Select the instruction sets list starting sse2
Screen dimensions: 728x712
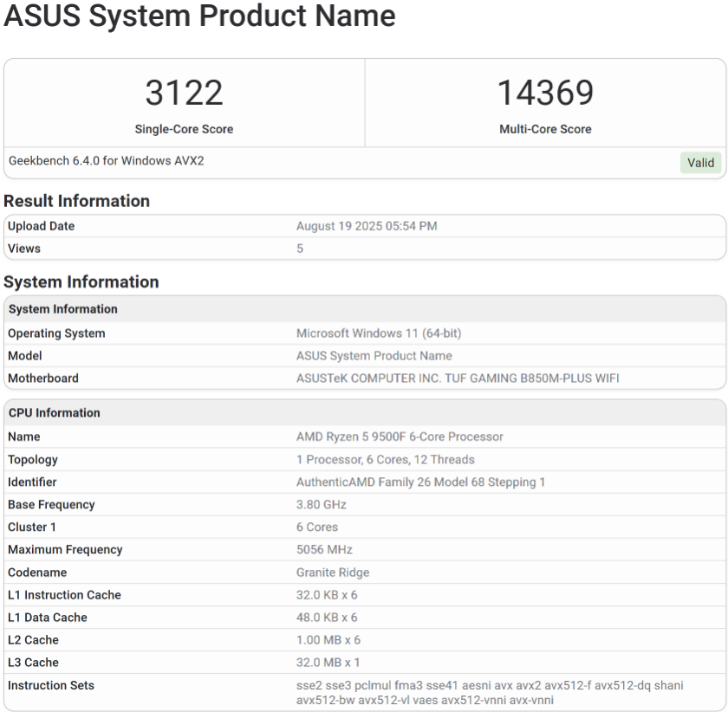coord(490,692)
